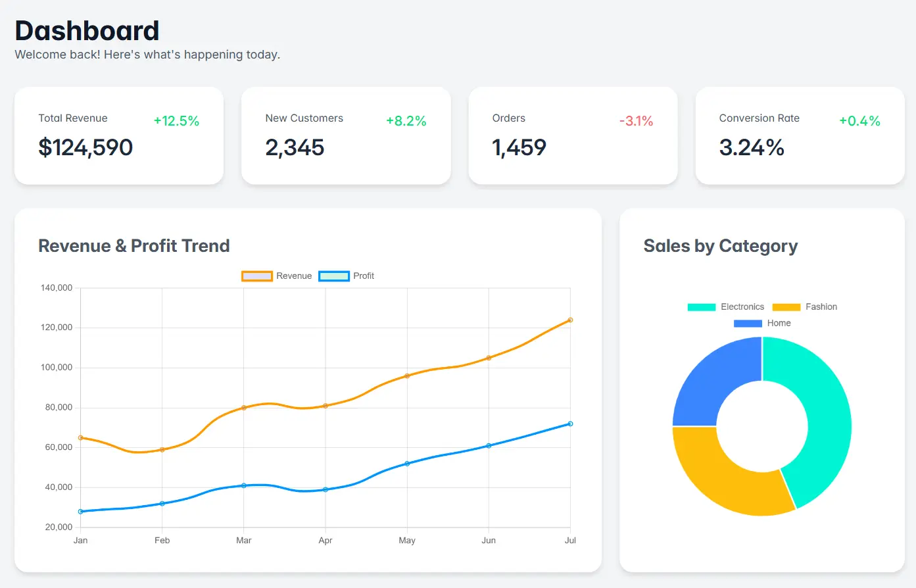The width and height of the screenshot is (916, 588).
Task: Click the Sales by Category title
Action: click(x=721, y=246)
